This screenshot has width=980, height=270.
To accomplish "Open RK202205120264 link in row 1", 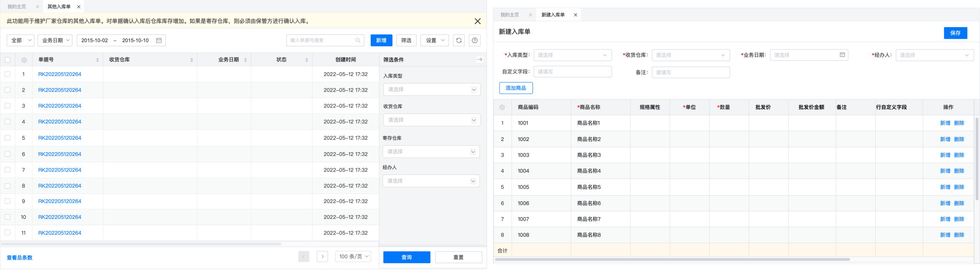I will [x=60, y=74].
